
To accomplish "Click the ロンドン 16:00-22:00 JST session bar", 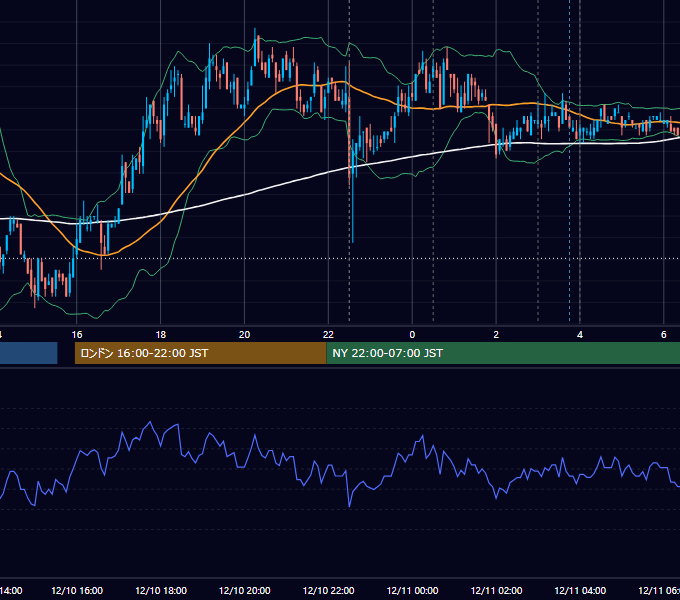I will [200, 353].
